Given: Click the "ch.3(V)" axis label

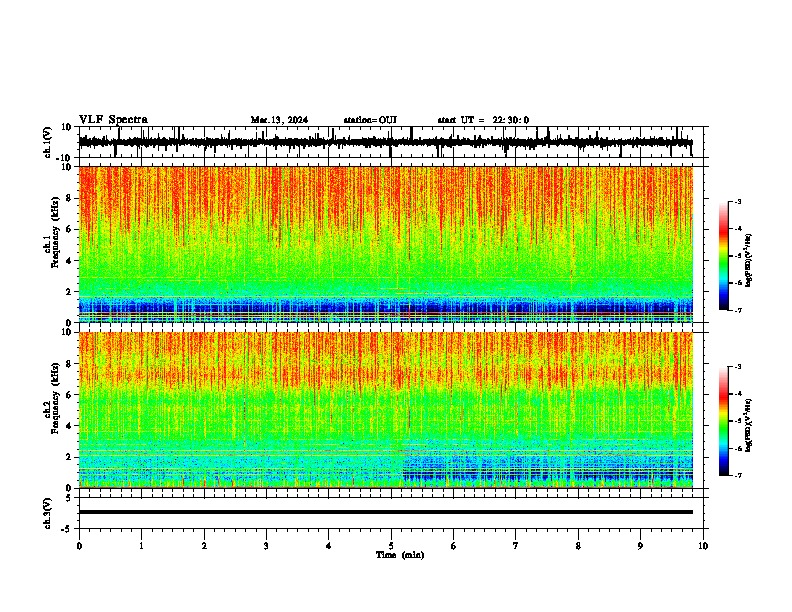Looking at the screenshot, I should 48,513.
